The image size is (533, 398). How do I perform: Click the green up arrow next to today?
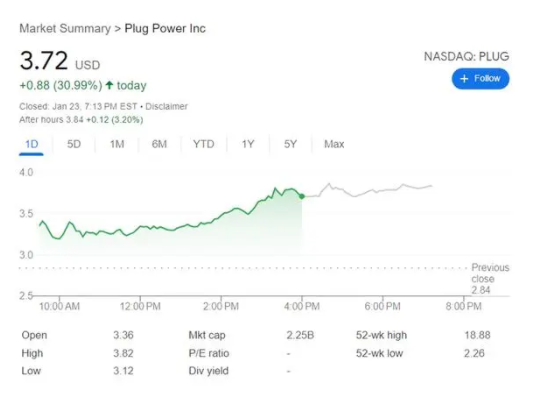[x=109, y=85]
